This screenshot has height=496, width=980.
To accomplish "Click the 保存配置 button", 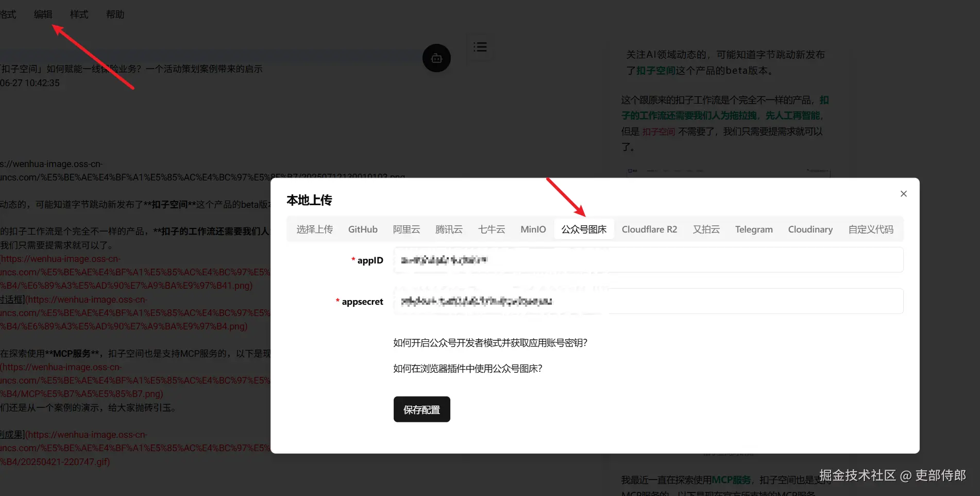I will point(421,409).
